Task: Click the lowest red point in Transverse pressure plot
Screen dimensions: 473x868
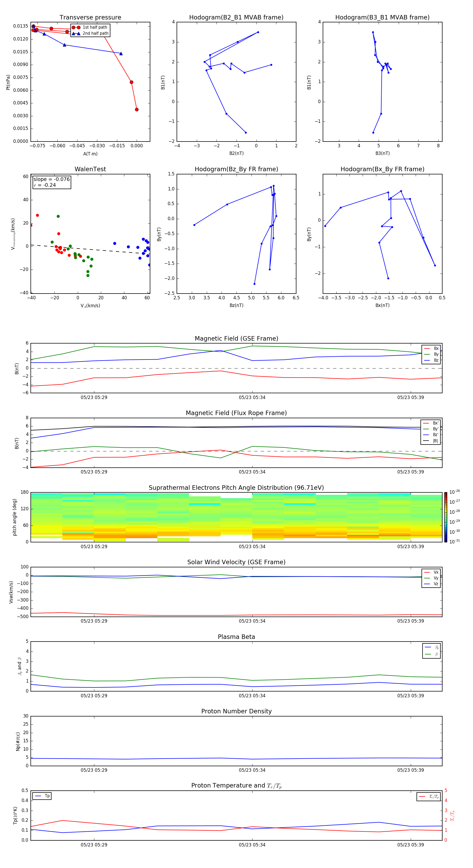Action: (x=137, y=109)
